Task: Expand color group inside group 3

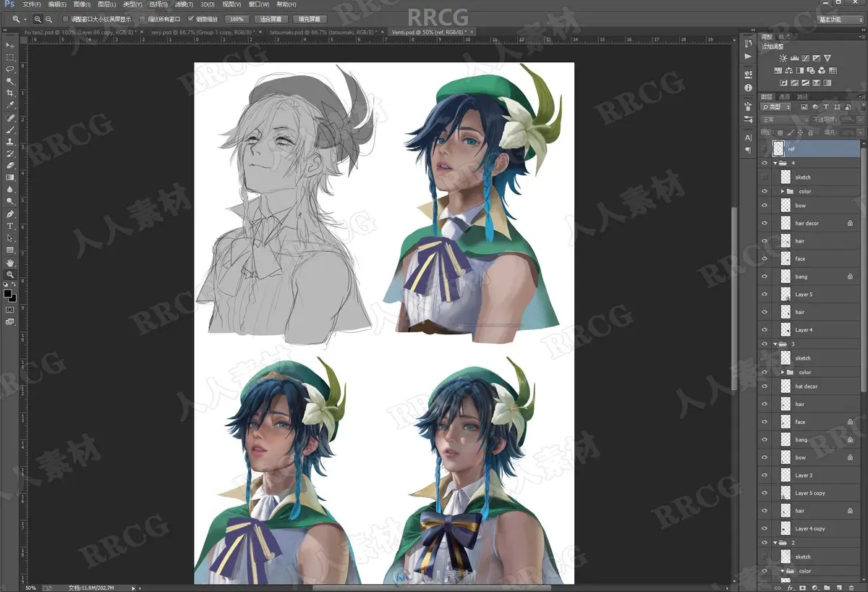Action: pos(783,373)
